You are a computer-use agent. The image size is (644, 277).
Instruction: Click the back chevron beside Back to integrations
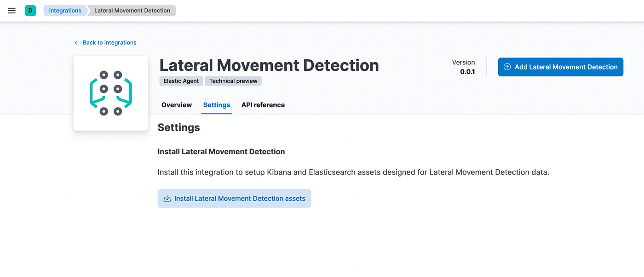[76, 42]
